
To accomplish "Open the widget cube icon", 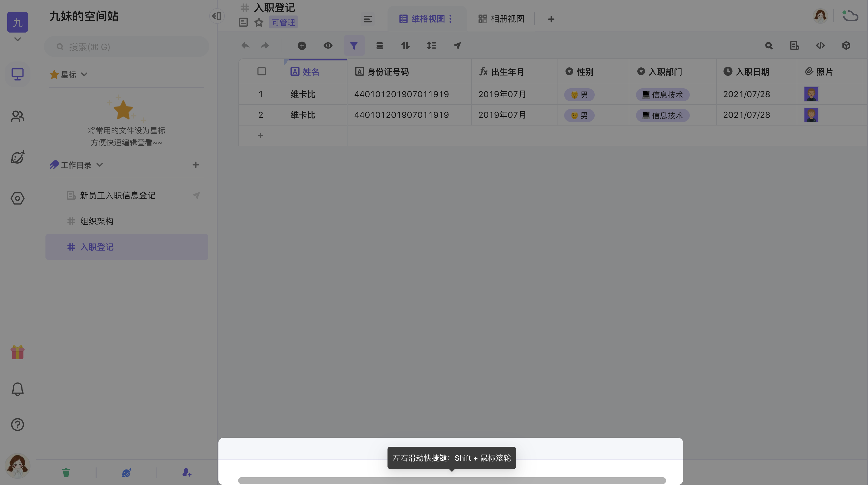I will 846,45.
